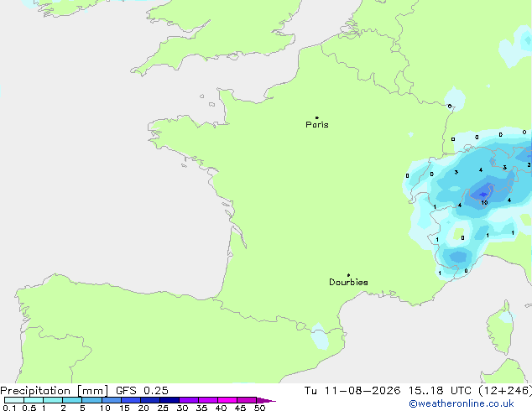Pick the 2 to 5 mm cyan legend swatch
This screenshot has width=532, height=411.
[x=72, y=400]
